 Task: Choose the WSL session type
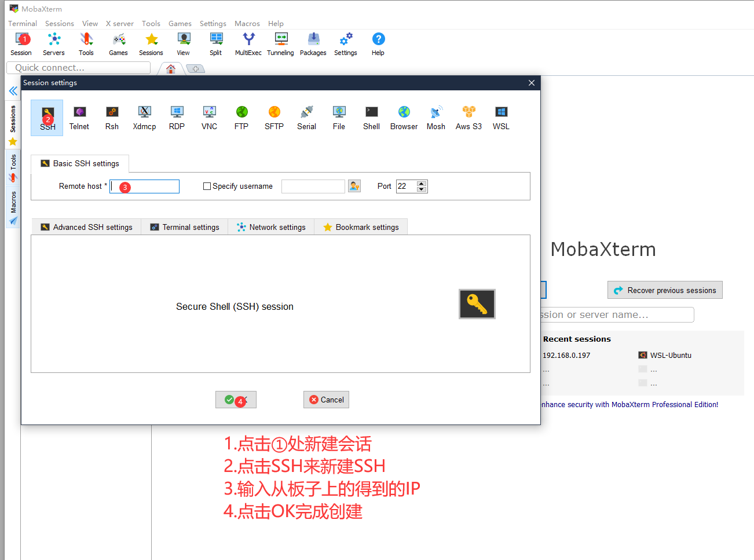501,118
